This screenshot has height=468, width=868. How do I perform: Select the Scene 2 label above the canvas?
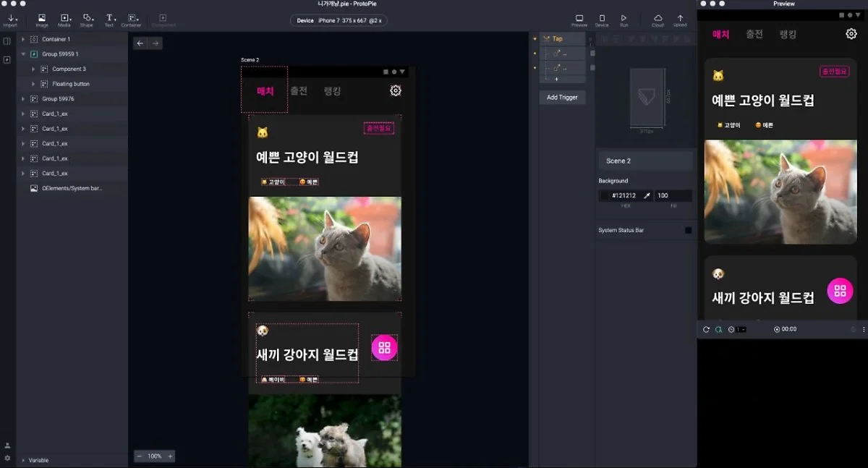point(250,60)
